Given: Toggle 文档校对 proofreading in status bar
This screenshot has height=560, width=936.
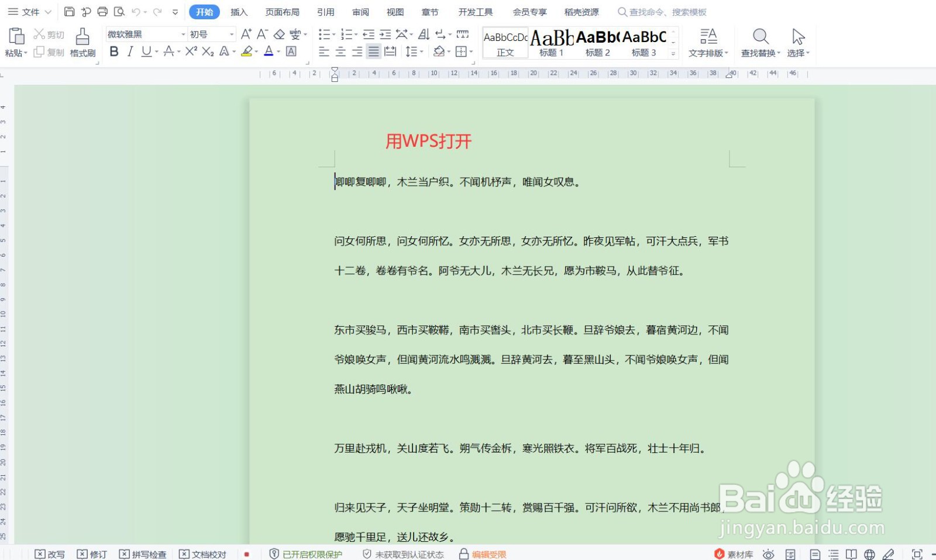Looking at the screenshot, I should pos(202,554).
